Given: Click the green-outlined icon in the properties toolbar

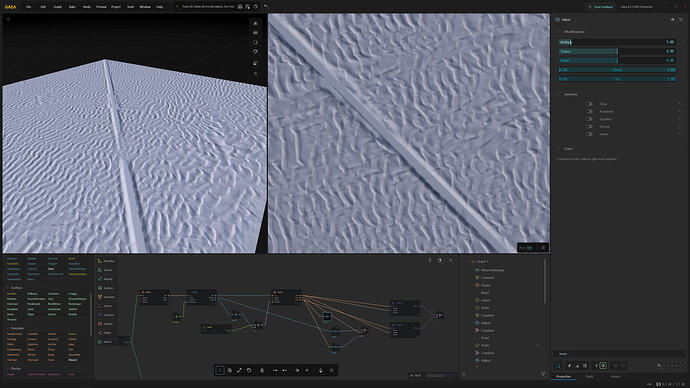Looking at the screenshot, I should 603,366.
